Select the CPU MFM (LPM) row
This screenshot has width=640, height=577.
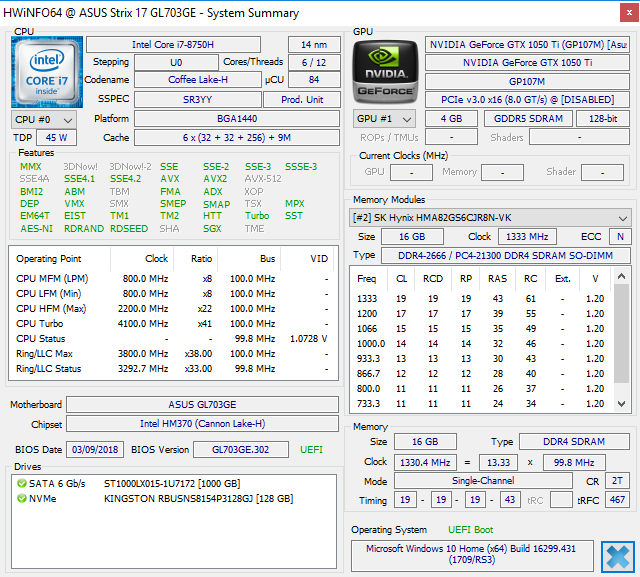[173, 279]
